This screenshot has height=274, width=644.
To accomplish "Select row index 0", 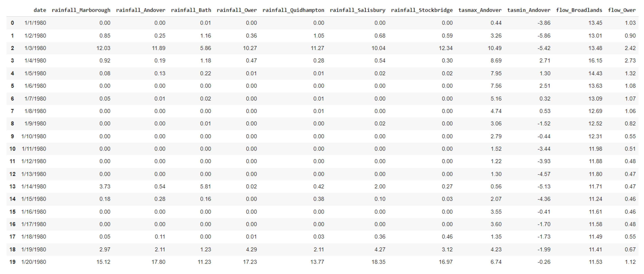I will click(x=12, y=23).
